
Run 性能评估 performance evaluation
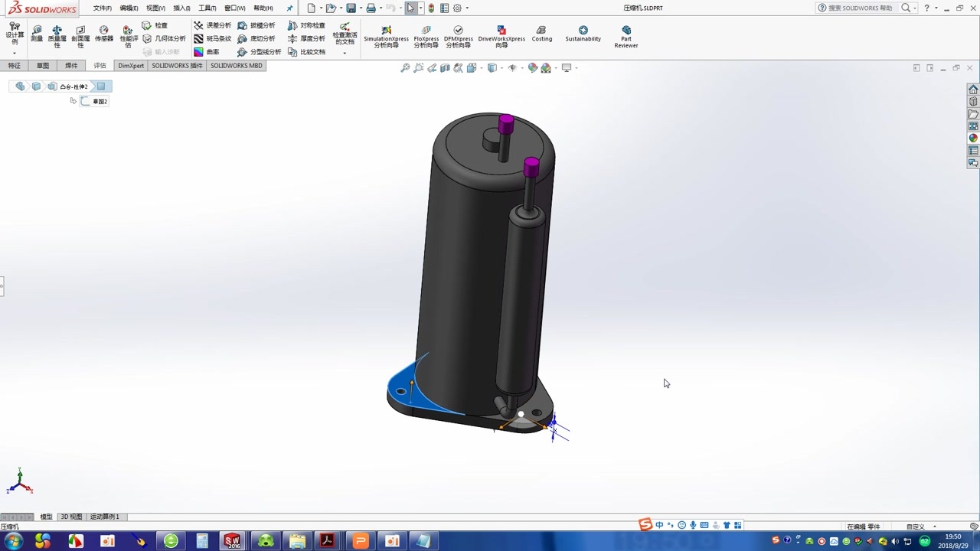pyautogui.click(x=128, y=36)
